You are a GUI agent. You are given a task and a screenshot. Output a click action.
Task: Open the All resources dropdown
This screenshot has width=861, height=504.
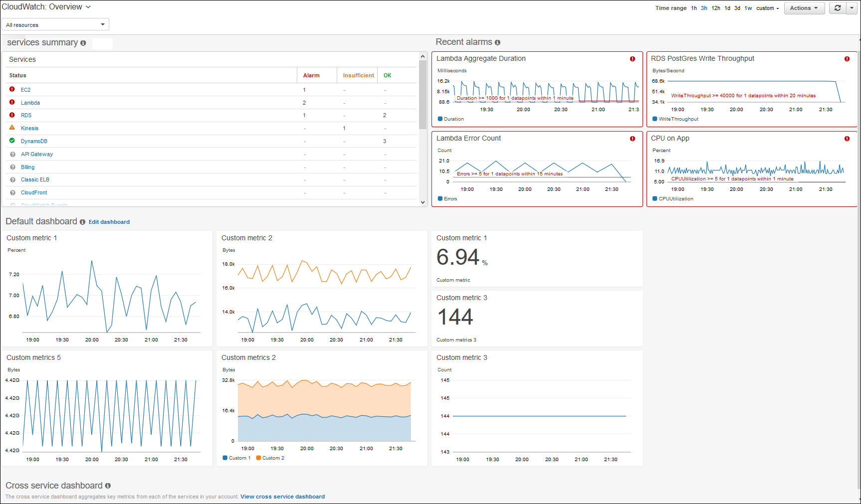click(x=55, y=24)
